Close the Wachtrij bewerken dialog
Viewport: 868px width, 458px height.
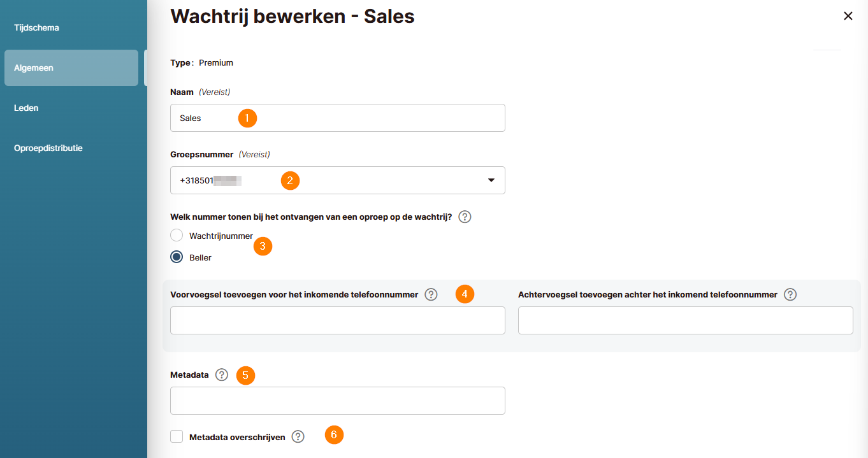point(848,16)
